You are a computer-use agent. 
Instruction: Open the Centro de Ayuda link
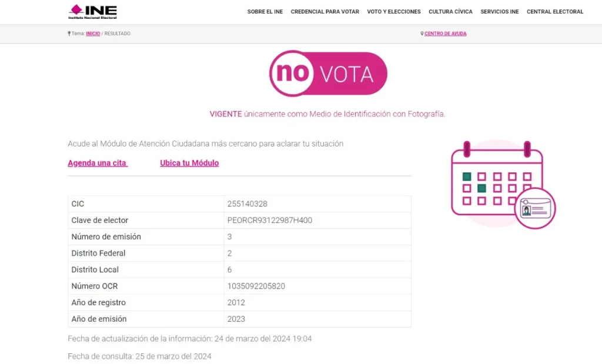[446, 34]
